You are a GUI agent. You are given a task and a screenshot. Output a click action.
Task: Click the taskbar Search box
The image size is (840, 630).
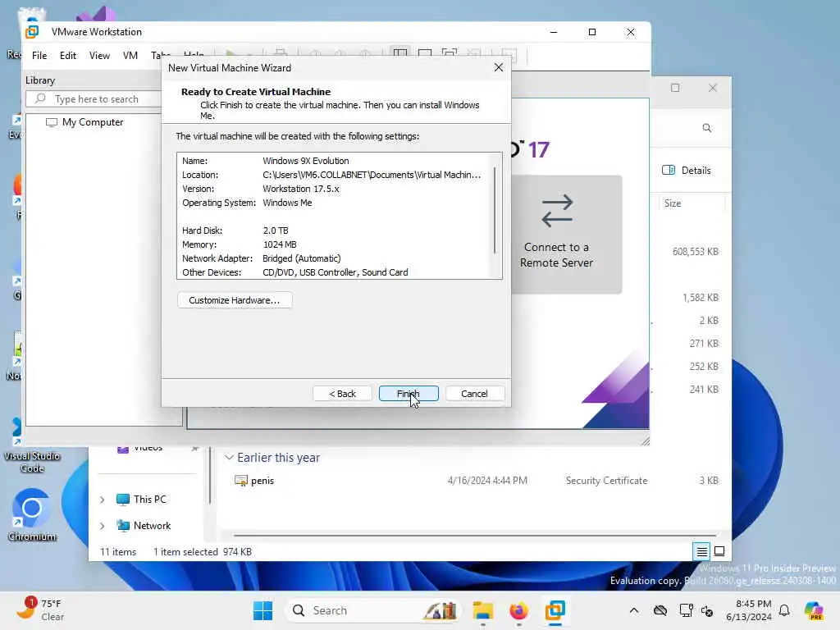tap(374, 610)
